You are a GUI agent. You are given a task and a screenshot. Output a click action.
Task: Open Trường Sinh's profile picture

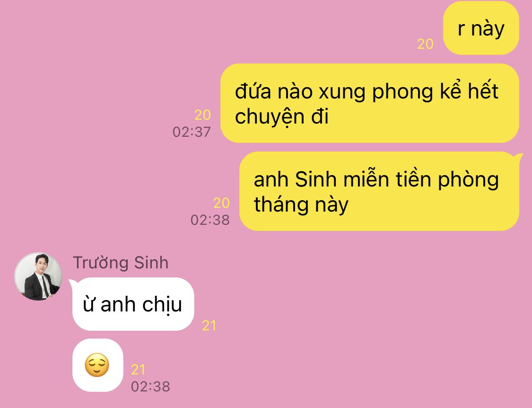38,276
